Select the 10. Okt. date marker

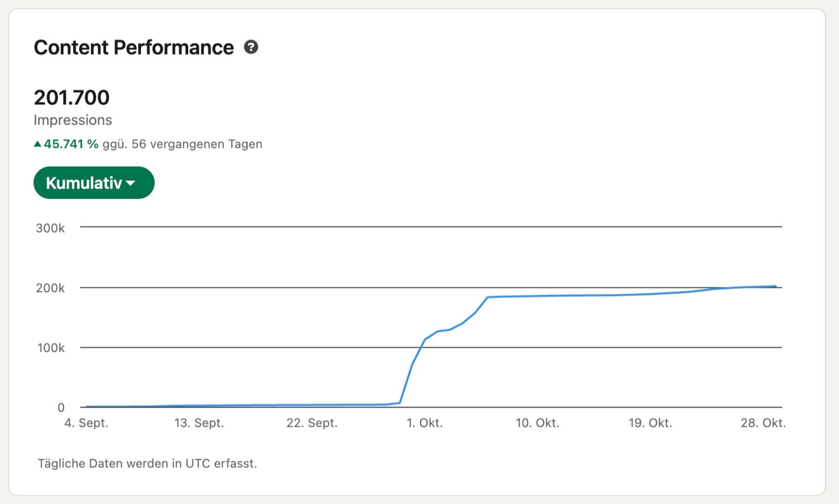[x=537, y=423]
